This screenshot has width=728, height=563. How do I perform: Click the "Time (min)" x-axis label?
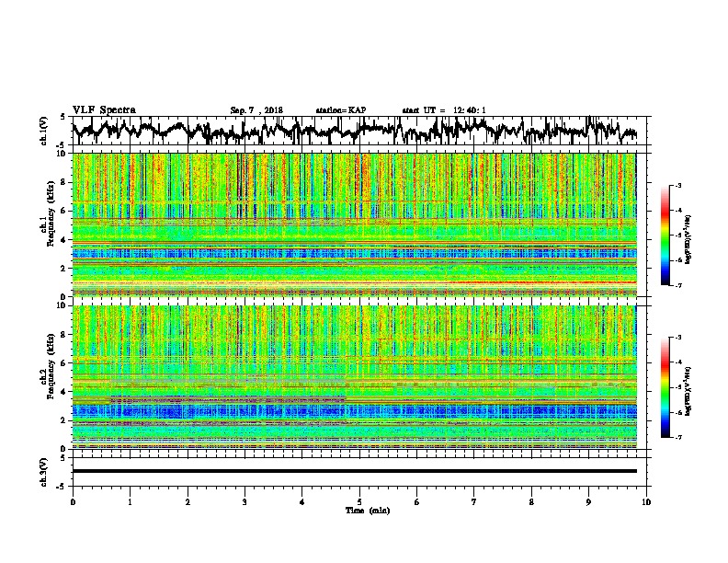[x=368, y=511]
